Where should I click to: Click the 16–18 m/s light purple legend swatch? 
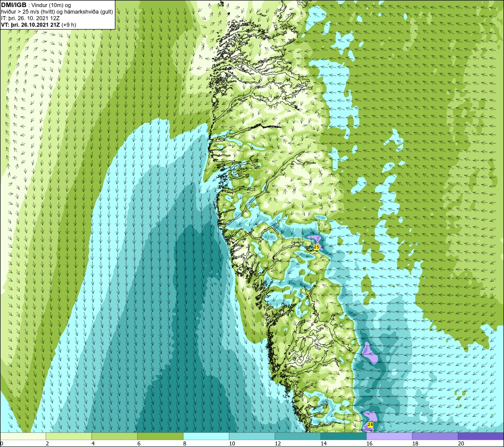click(389, 436)
